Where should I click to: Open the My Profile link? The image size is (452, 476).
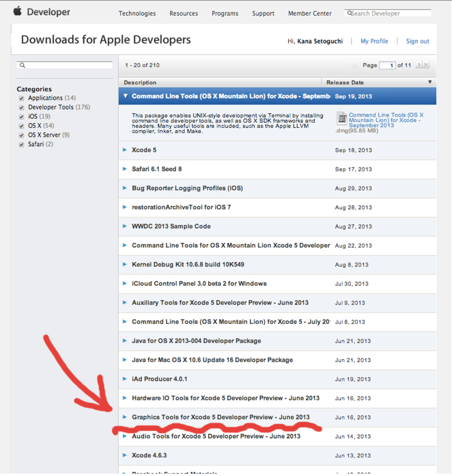pyautogui.click(x=374, y=41)
